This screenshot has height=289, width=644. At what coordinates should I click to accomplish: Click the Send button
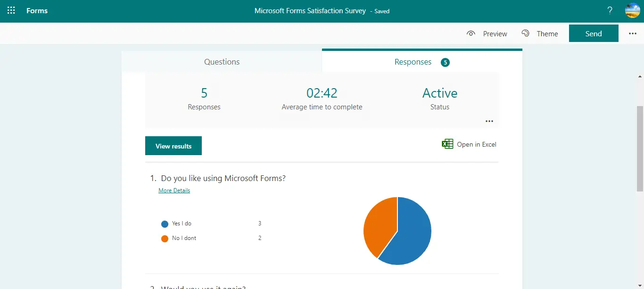click(594, 33)
